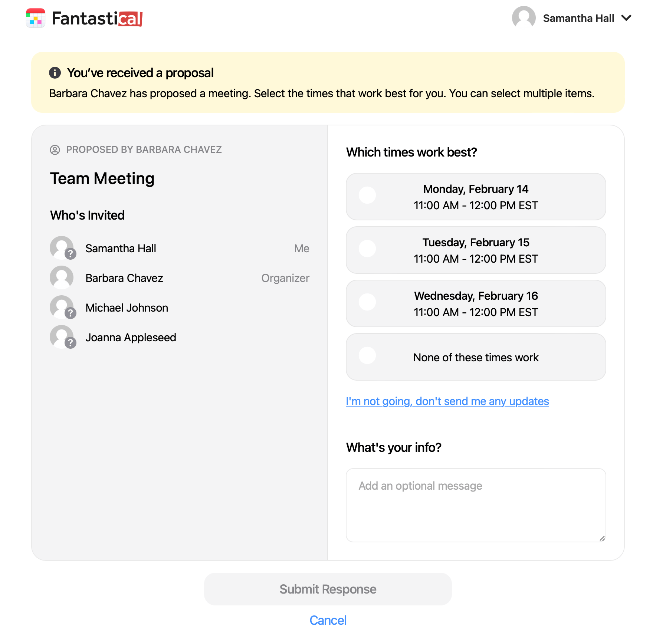This screenshot has height=644, width=653.
Task: Click Samantha Hall's profile avatar in the header
Action: tap(524, 17)
